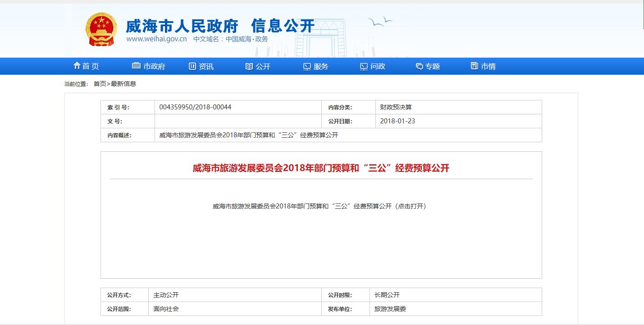Select index number 004359950/2018-00044 cell
This screenshot has width=644, height=325.
coord(195,107)
